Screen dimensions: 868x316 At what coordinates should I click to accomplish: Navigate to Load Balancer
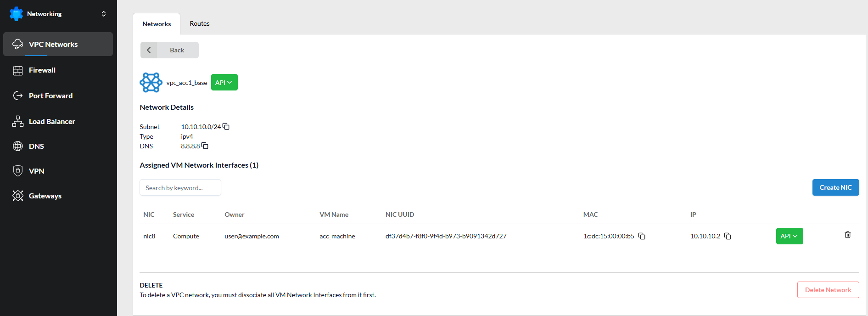point(52,122)
